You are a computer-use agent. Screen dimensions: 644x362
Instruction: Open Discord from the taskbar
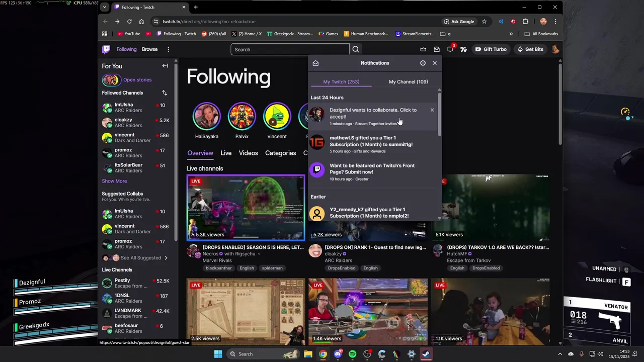pos(338,354)
